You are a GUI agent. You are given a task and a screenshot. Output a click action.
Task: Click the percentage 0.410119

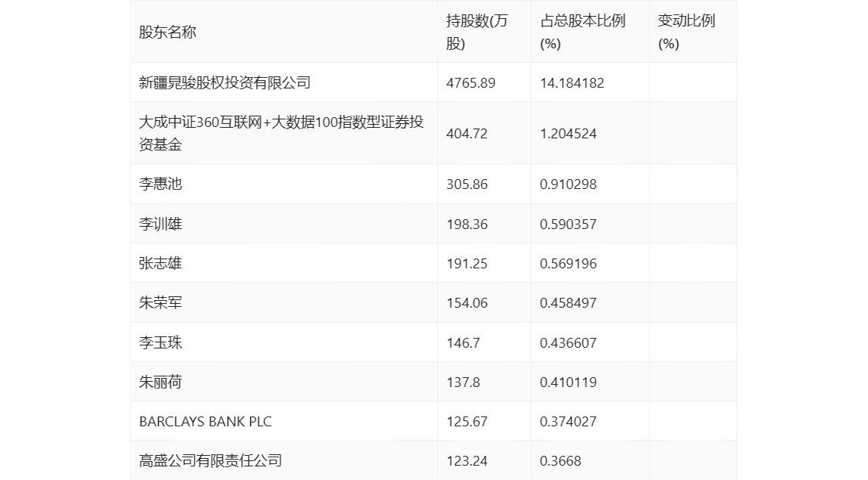(568, 382)
